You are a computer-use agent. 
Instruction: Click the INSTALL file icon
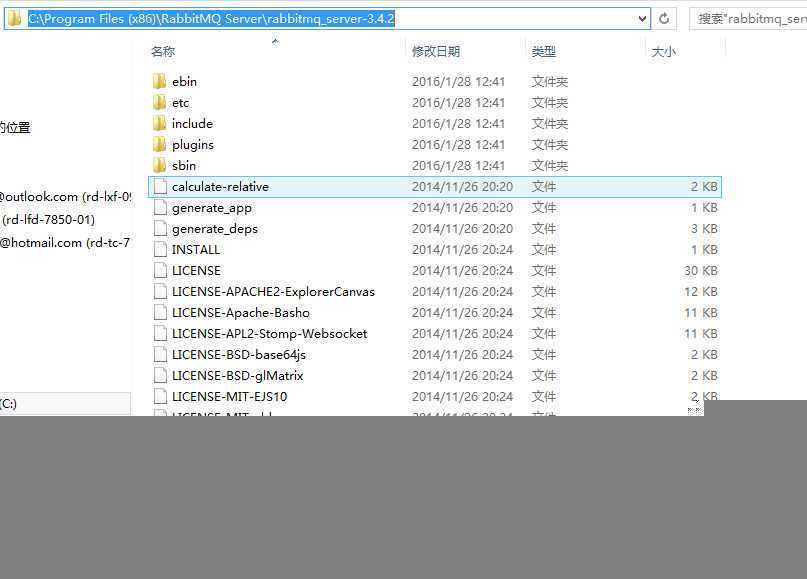point(161,250)
